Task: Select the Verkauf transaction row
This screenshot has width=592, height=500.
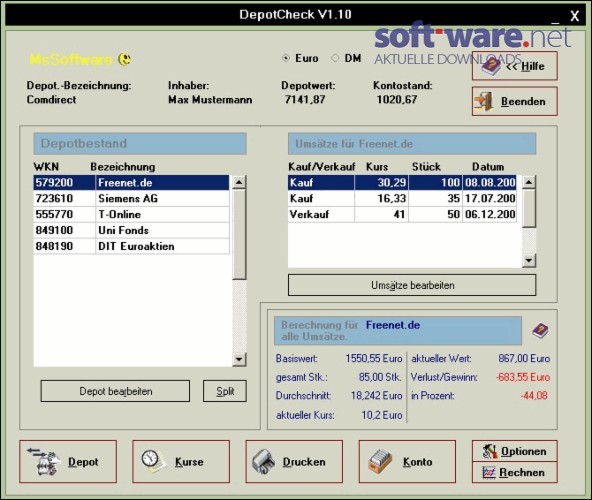Action: [402, 215]
